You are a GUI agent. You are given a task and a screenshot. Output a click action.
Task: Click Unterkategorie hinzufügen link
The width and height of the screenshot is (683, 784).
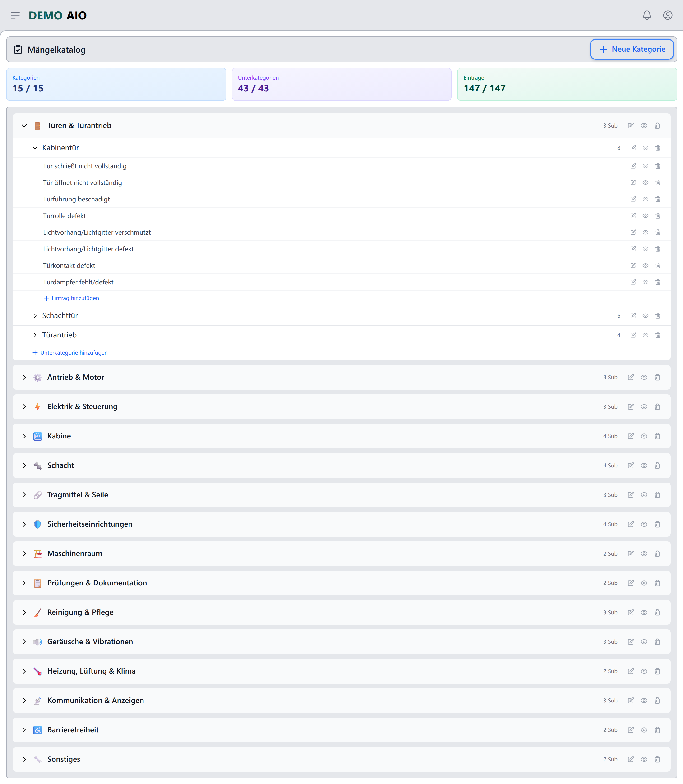pos(70,353)
